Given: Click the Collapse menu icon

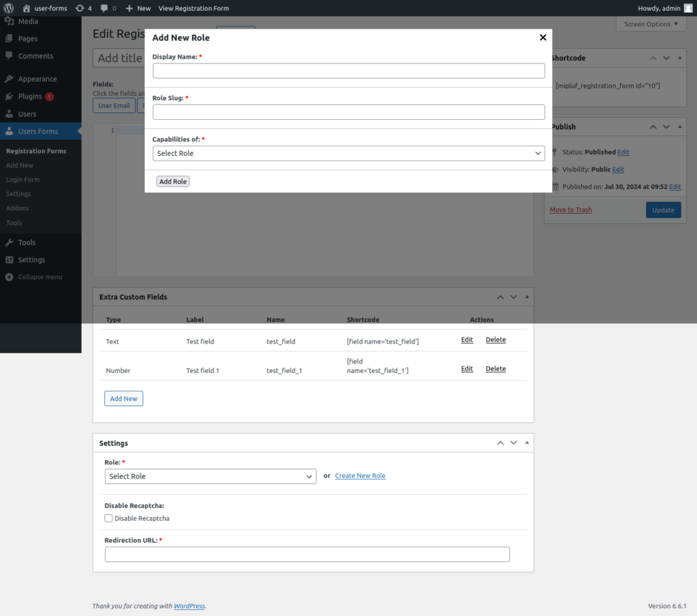Looking at the screenshot, I should click(9, 277).
